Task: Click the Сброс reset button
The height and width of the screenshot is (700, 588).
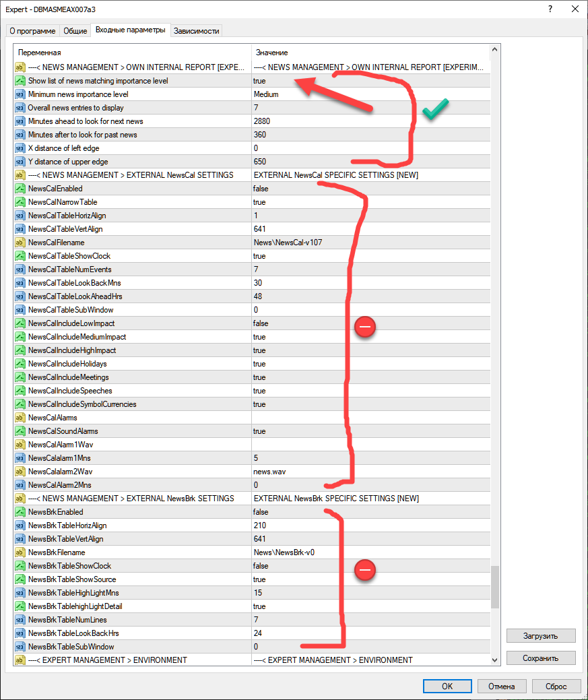Action: pos(556,686)
